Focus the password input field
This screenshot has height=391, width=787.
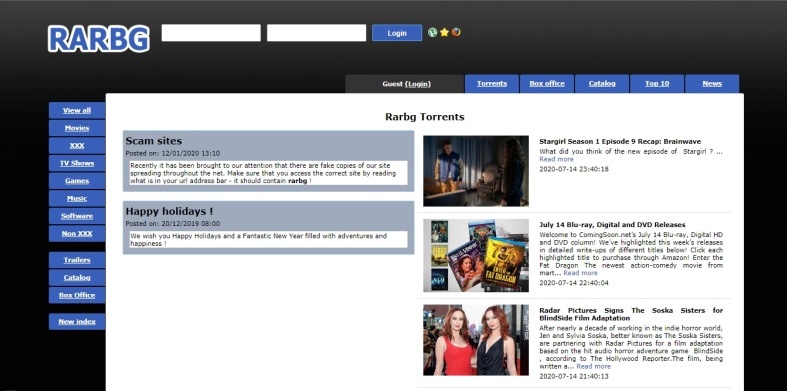click(316, 33)
